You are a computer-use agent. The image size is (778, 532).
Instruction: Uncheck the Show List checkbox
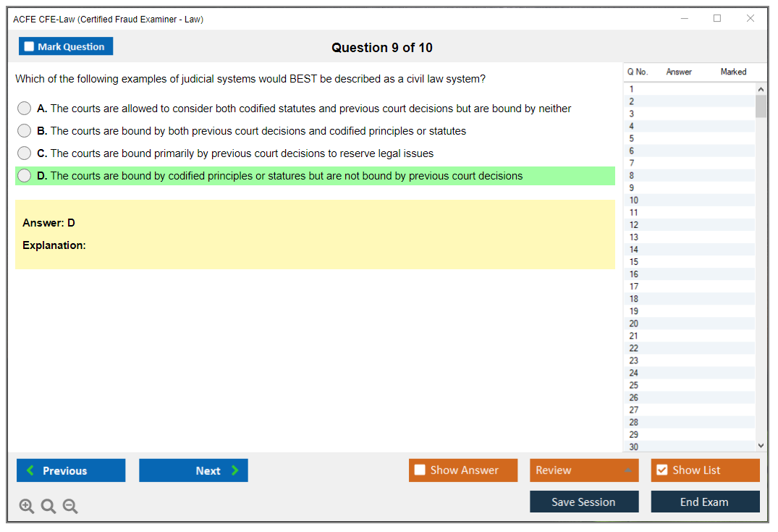click(x=661, y=470)
